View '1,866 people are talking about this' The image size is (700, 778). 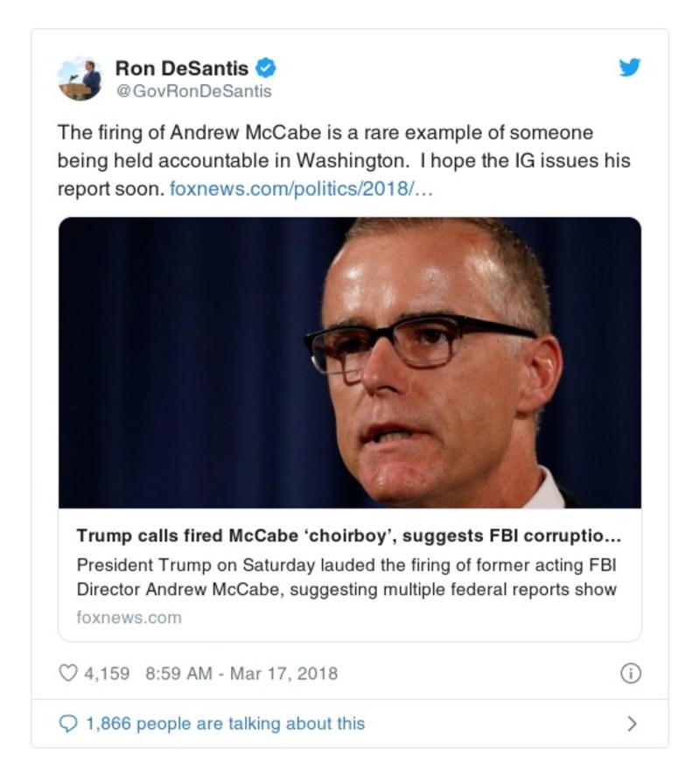click(x=224, y=724)
